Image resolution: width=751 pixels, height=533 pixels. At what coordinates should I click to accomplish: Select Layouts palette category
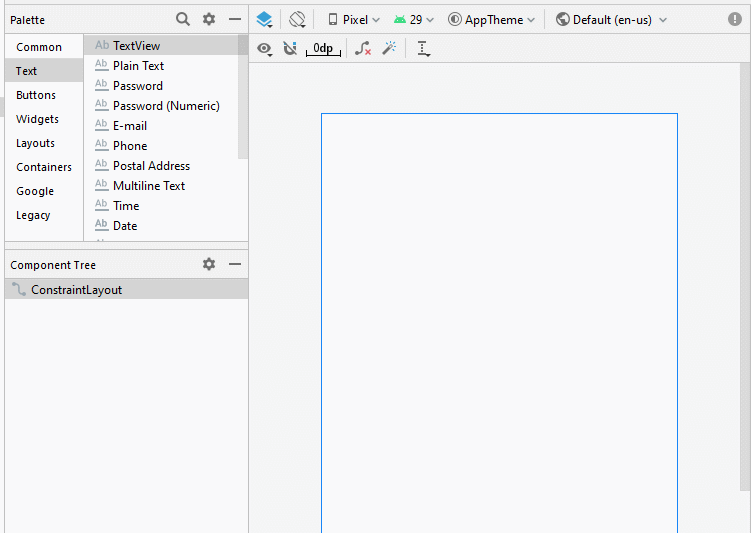(x=44, y=143)
